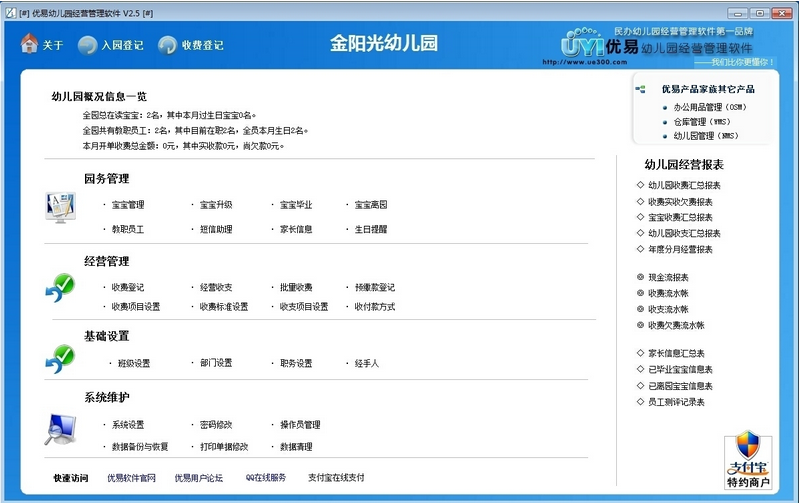Open 现金流报表

click(x=668, y=278)
